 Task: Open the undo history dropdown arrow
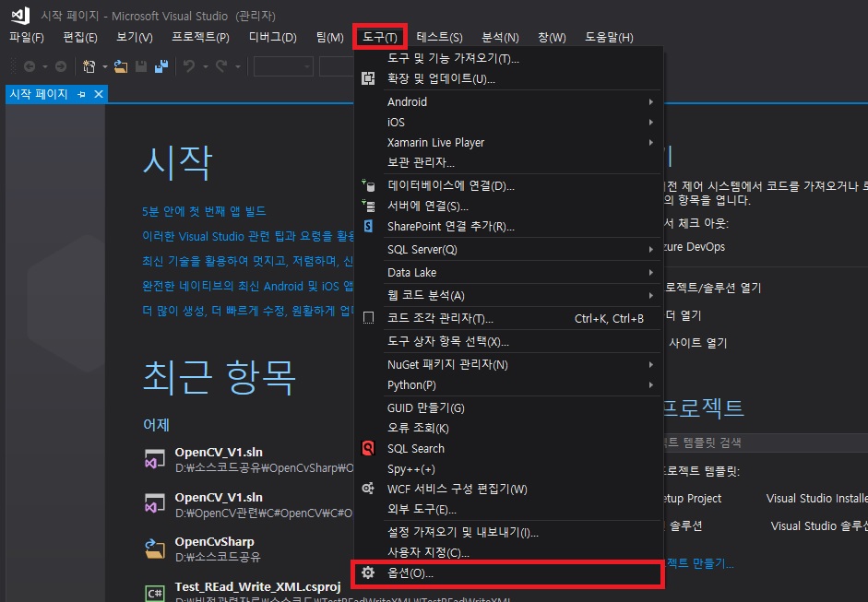[x=206, y=67]
